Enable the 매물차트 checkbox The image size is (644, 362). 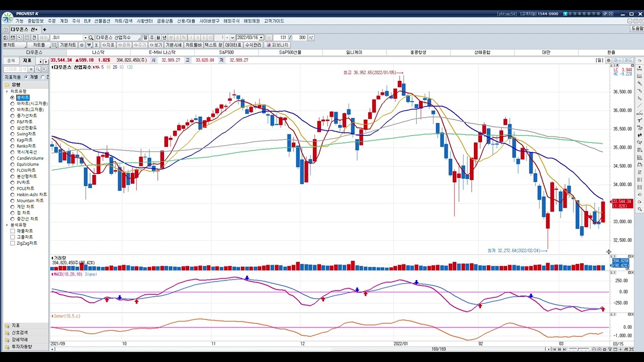pyautogui.click(x=13, y=231)
